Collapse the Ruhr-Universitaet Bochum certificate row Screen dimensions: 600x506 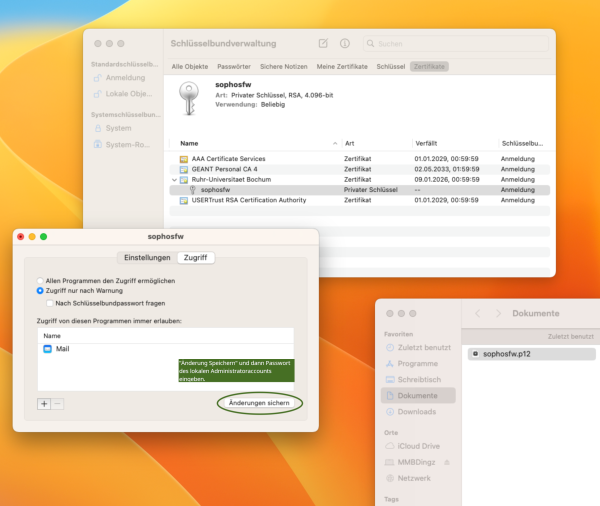(173, 180)
